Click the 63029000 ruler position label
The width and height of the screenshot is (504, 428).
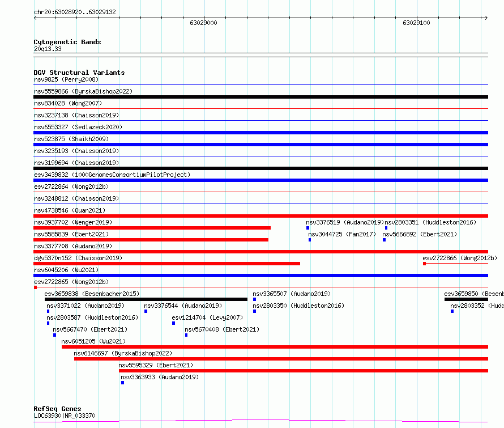pyautogui.click(x=203, y=23)
